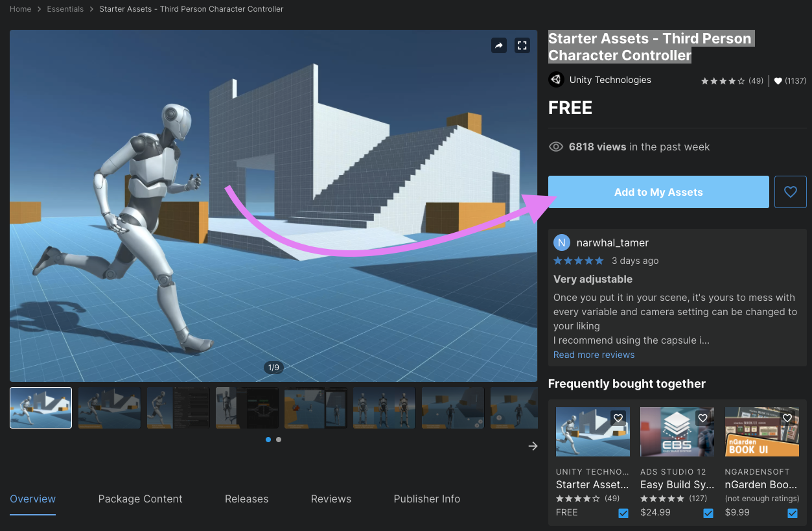Click the share arrow icon on preview image

tap(498, 45)
